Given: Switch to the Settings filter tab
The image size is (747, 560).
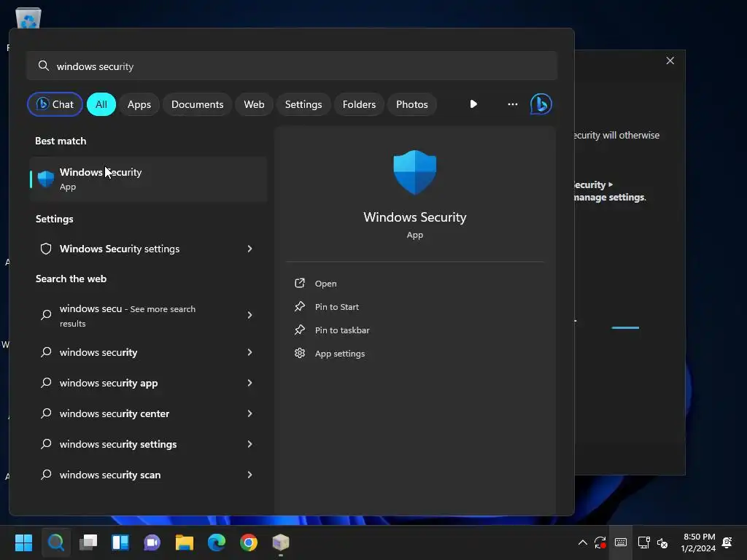Looking at the screenshot, I should click(x=303, y=104).
